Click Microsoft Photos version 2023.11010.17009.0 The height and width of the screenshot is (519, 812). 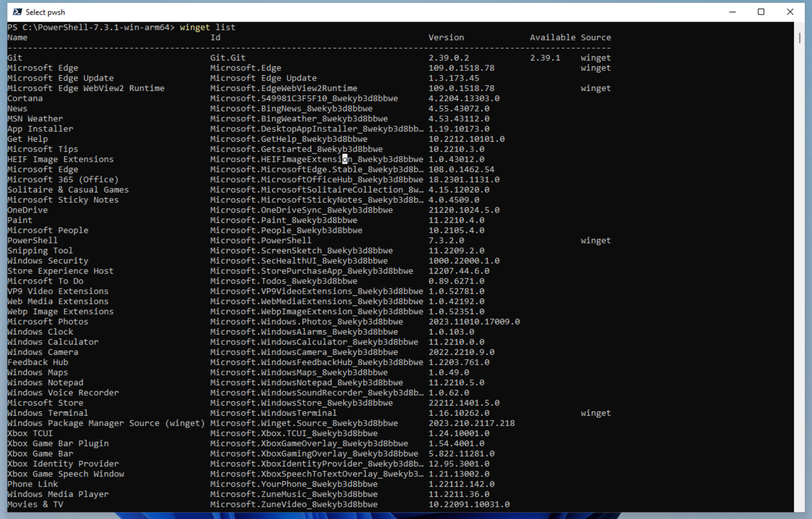(474, 321)
